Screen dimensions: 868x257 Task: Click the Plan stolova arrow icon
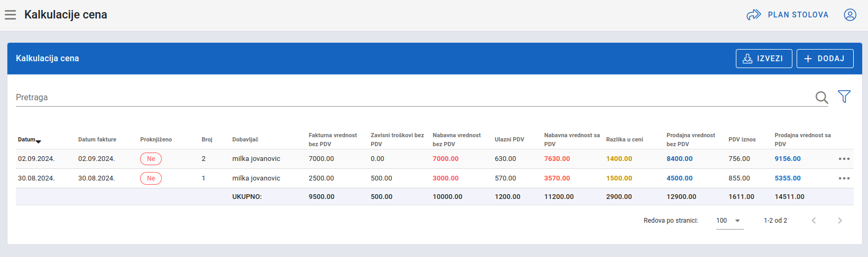pyautogui.click(x=754, y=15)
